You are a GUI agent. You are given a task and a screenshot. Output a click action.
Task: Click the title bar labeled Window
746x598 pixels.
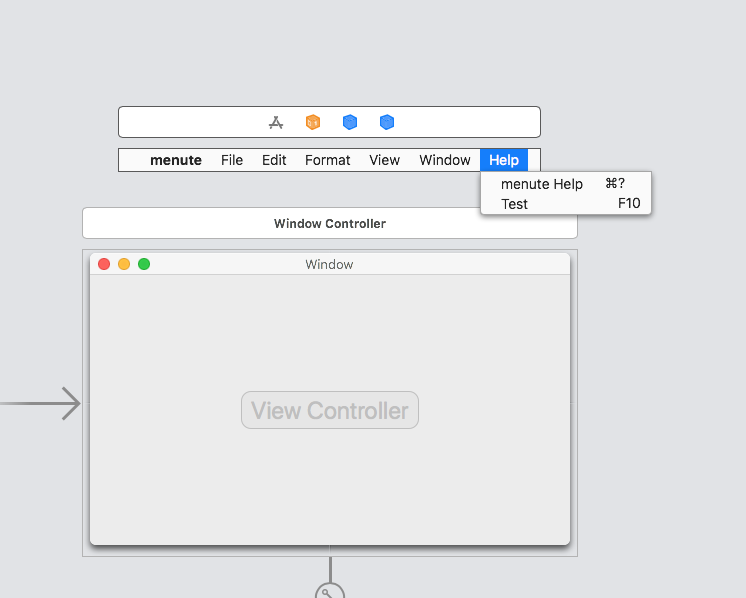(329, 264)
